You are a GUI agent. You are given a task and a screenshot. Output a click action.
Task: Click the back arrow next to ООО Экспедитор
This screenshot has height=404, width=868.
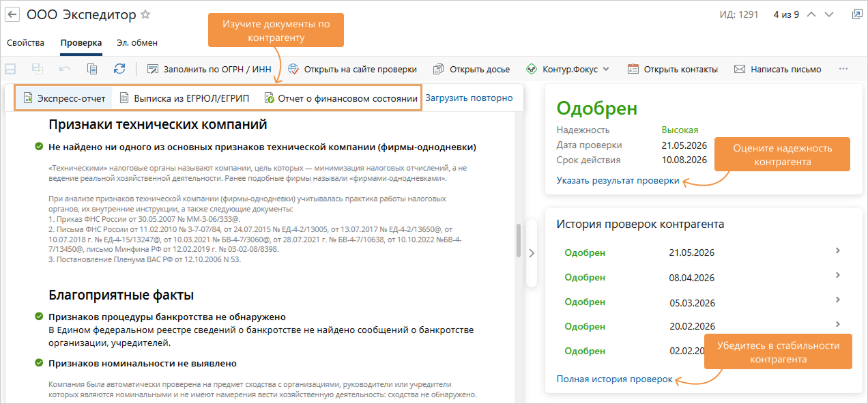12,14
